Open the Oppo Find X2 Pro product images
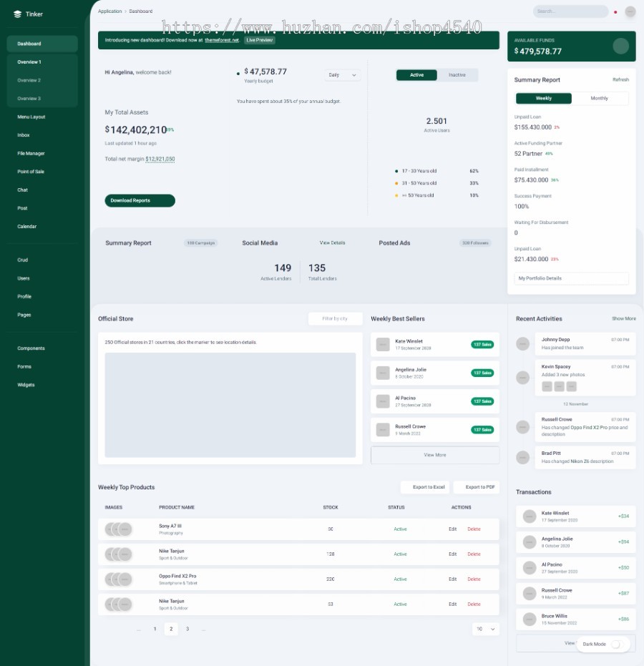The image size is (644, 666). click(119, 579)
